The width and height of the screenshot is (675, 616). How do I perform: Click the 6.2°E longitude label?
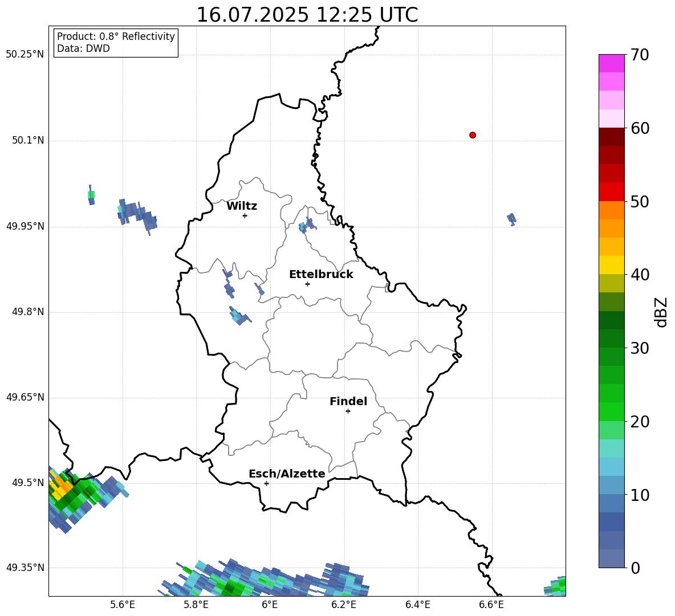pos(344,605)
